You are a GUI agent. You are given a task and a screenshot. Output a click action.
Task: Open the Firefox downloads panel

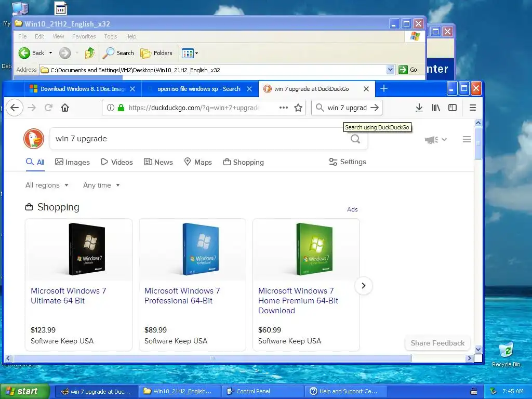pos(419,108)
